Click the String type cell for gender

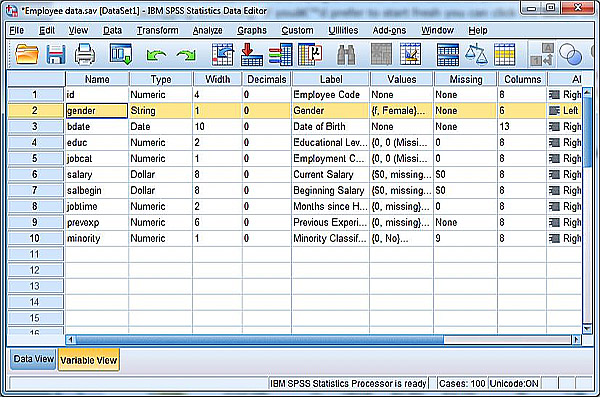coord(160,111)
